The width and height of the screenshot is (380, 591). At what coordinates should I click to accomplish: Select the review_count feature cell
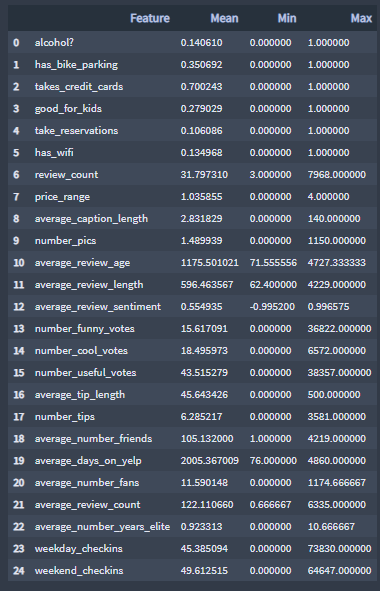click(66, 175)
